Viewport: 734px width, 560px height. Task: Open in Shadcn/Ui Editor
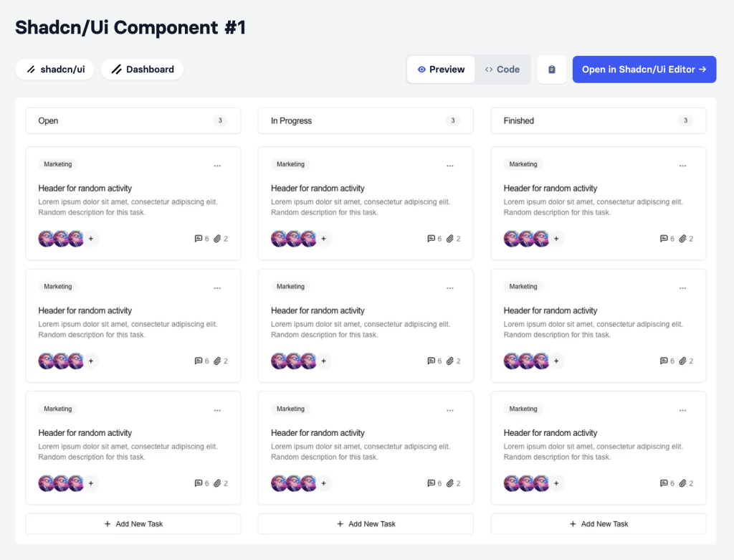[x=644, y=69]
